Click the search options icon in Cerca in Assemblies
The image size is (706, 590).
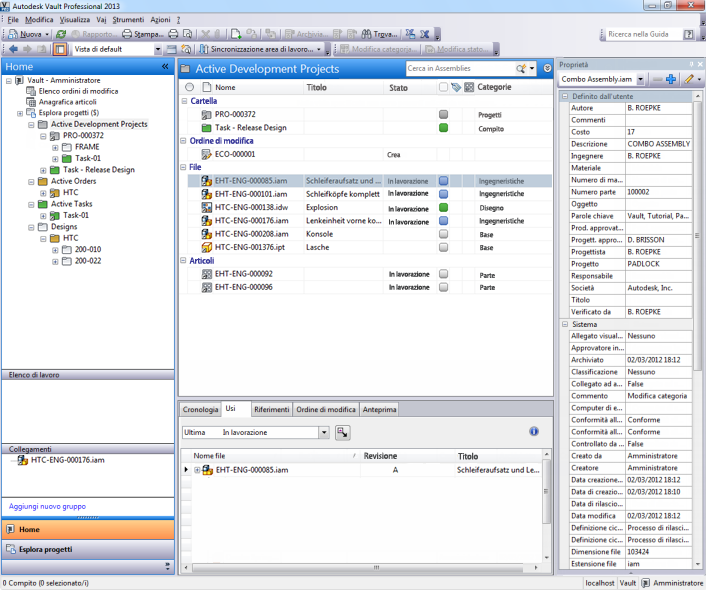point(521,68)
